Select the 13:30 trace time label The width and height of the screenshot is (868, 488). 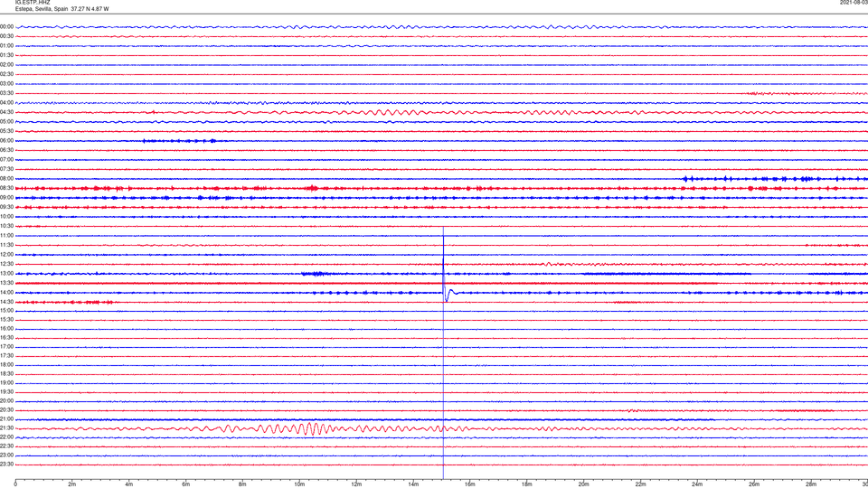coord(6,283)
